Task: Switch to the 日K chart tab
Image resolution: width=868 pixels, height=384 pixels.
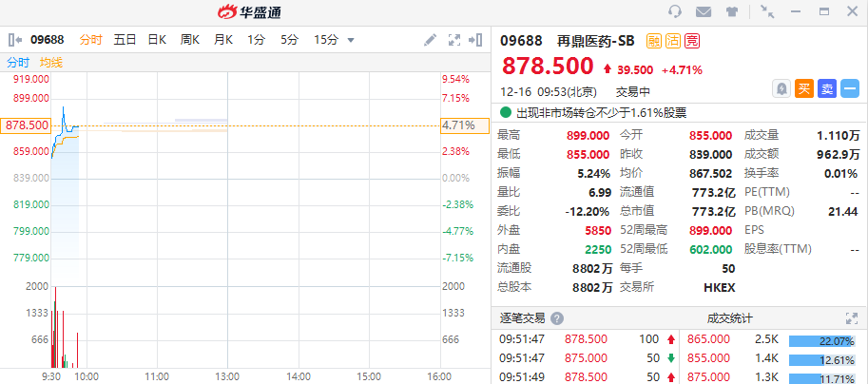Action: (x=156, y=40)
